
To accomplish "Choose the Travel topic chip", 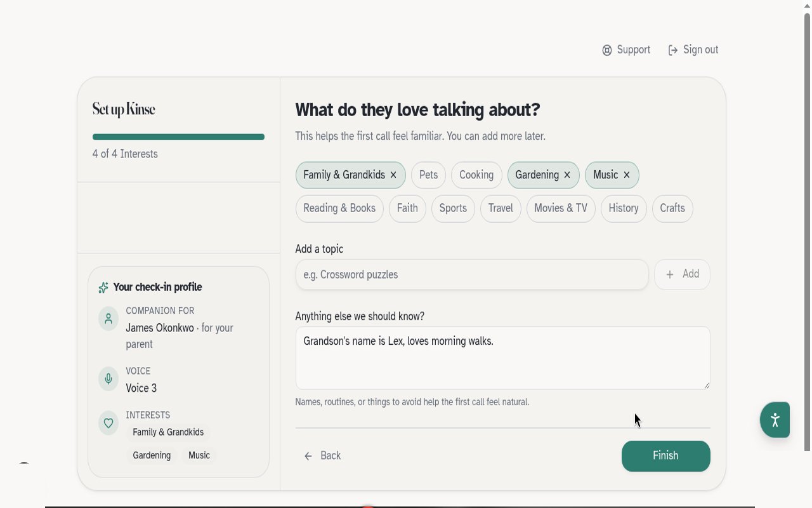I will [501, 208].
